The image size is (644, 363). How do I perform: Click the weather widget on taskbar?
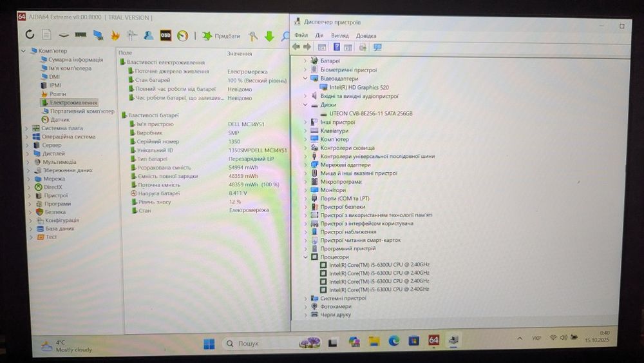point(67,346)
